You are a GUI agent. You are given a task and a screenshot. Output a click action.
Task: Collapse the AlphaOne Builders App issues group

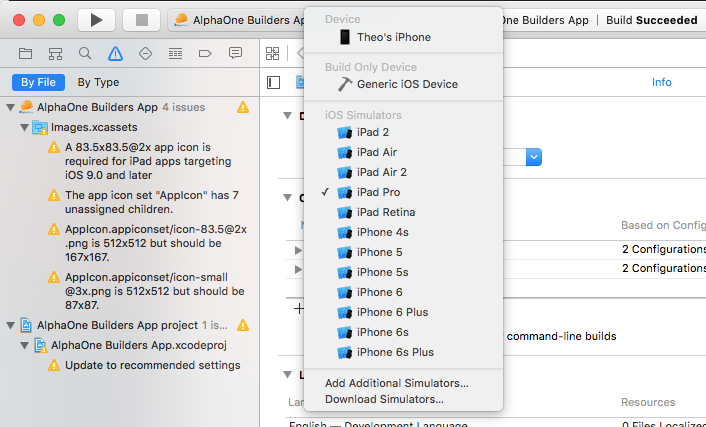10,107
